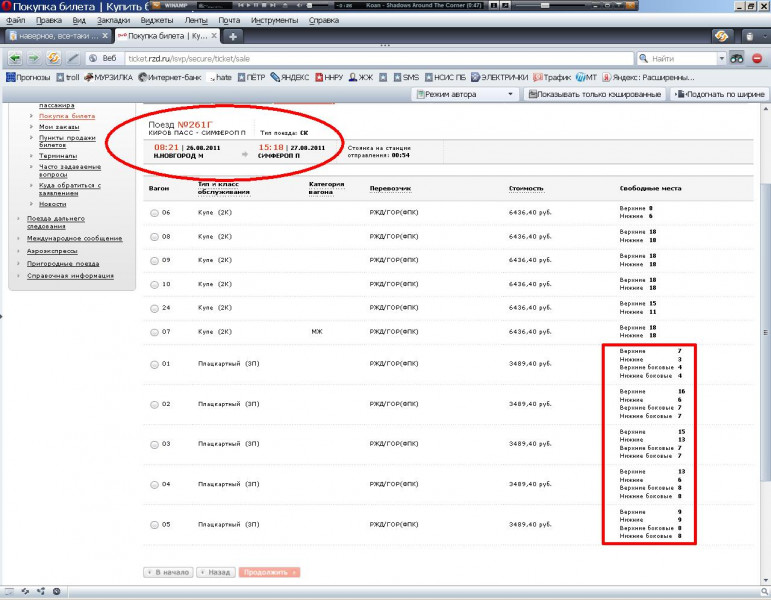Open the Мои заказы link
The width and height of the screenshot is (771, 600).
(60, 127)
